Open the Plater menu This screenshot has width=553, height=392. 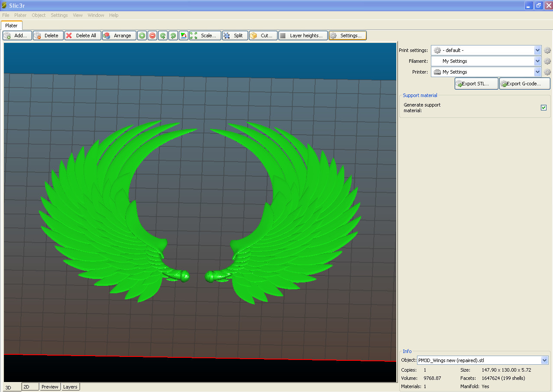pos(20,15)
